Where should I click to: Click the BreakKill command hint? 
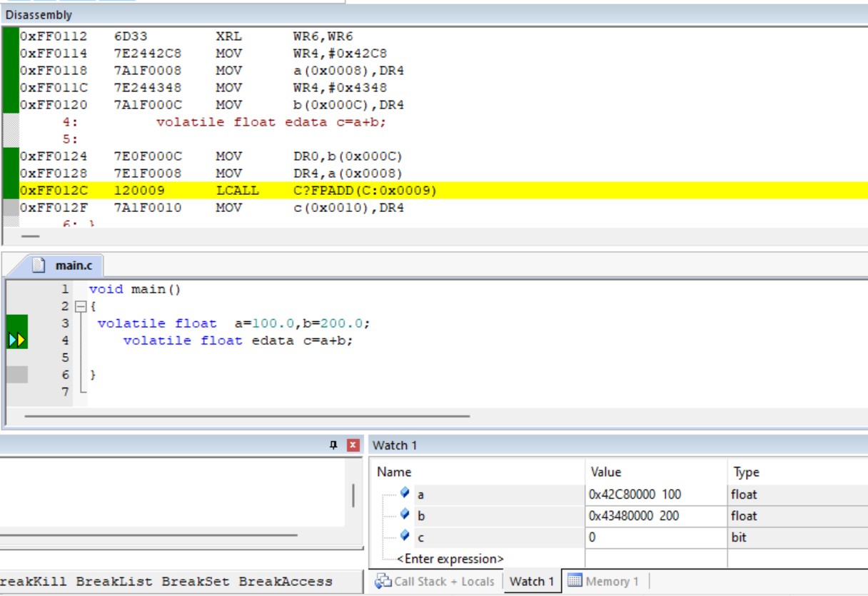click(33, 581)
